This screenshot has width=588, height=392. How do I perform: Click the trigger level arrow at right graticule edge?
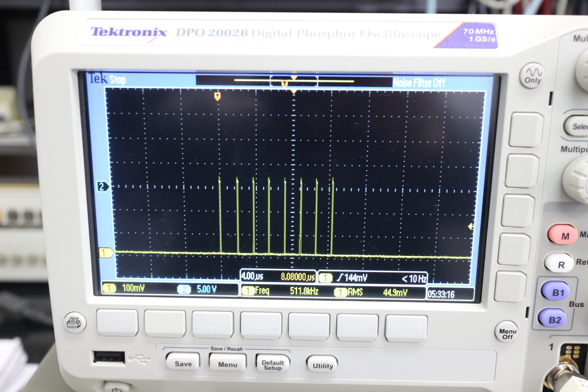[471, 227]
